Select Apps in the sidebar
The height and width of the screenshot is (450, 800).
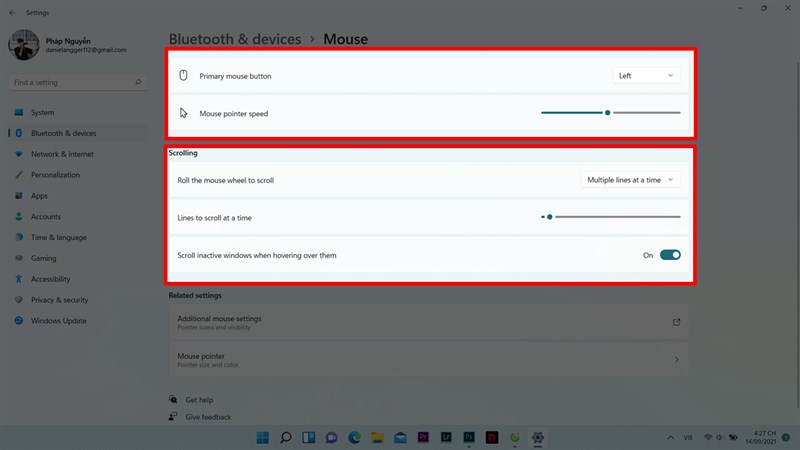click(78, 196)
